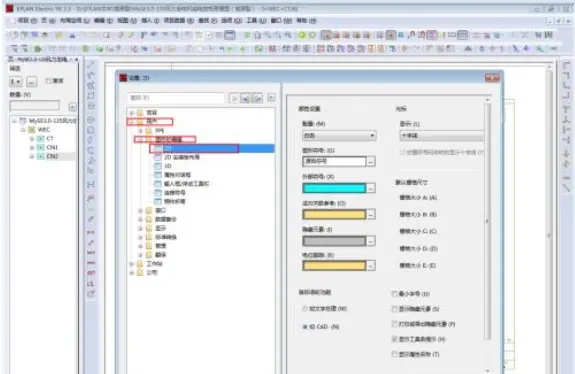
Task: Expand the 显示 folder in settings tree
Action: coord(140,228)
